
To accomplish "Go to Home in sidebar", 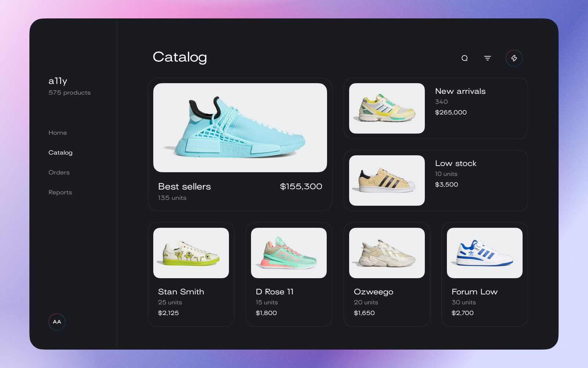I will point(58,133).
